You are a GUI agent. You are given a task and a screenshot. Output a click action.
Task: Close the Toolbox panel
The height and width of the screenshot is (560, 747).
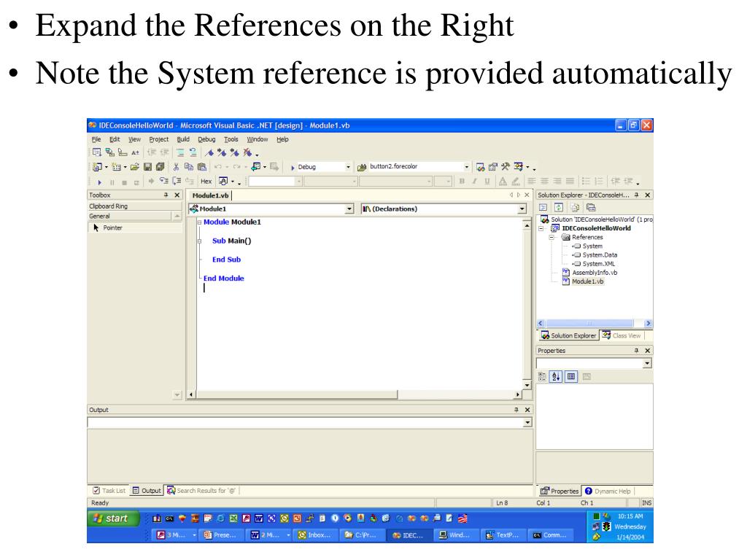click(x=177, y=195)
